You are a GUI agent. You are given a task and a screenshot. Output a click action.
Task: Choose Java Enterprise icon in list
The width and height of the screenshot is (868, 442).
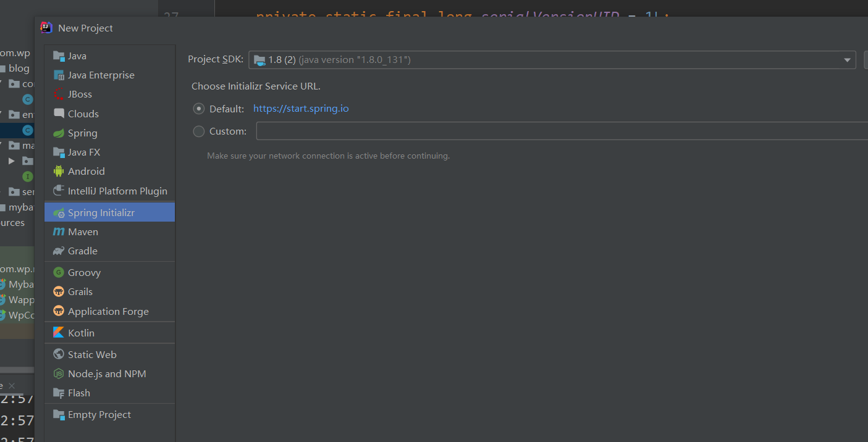pos(59,75)
